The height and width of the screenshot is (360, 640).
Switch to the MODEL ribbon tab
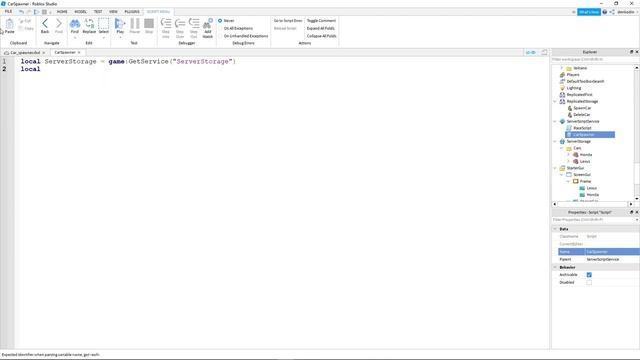click(x=80, y=12)
